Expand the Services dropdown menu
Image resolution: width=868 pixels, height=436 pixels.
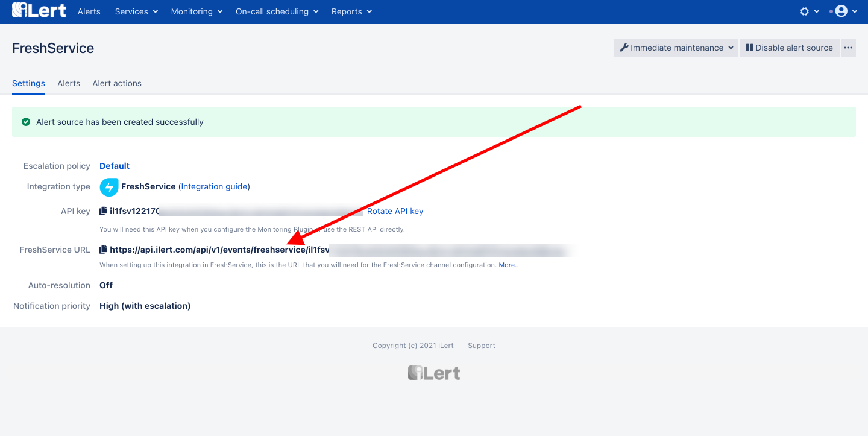[136, 11]
